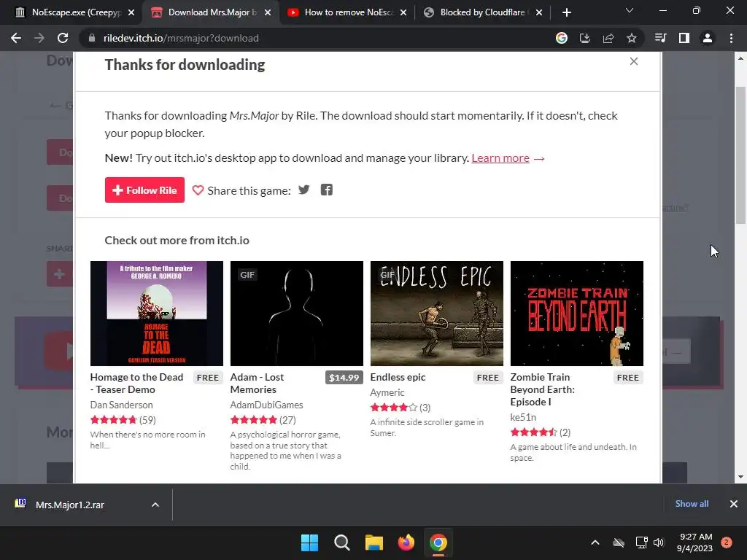
Task: Open the Chrome profile menu
Action: point(708,38)
